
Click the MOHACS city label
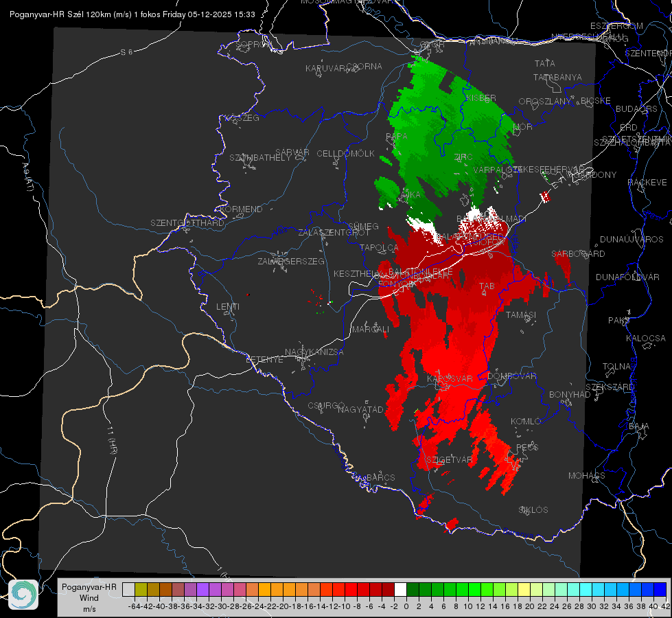point(587,476)
